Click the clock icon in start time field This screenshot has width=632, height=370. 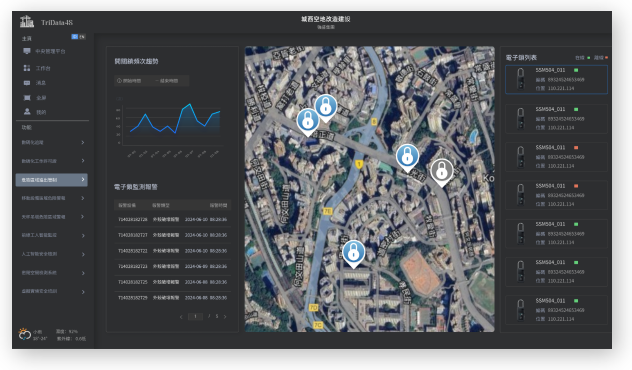(119, 81)
